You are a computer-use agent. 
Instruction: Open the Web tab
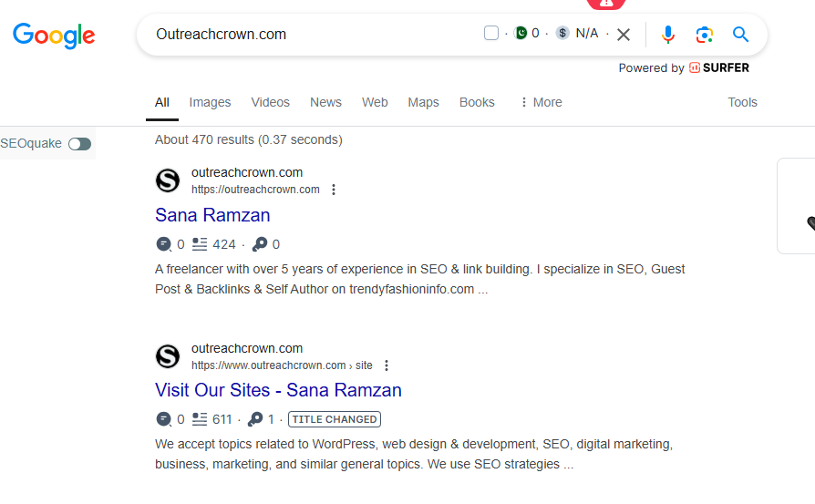375,102
